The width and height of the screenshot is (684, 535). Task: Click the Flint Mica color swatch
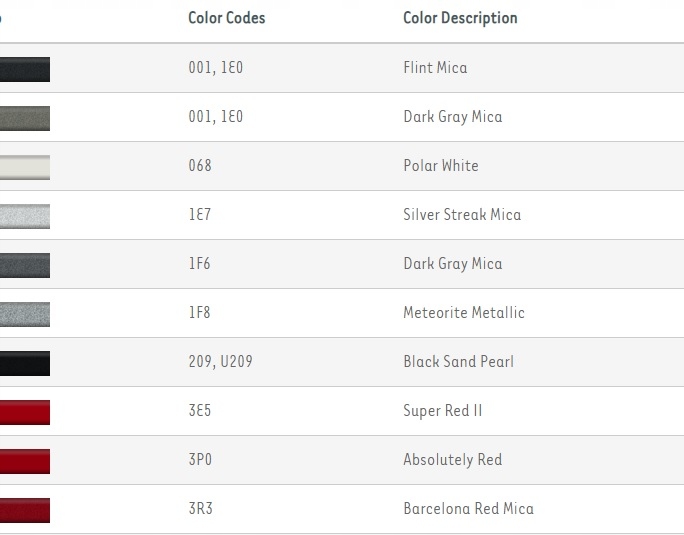click(25, 69)
